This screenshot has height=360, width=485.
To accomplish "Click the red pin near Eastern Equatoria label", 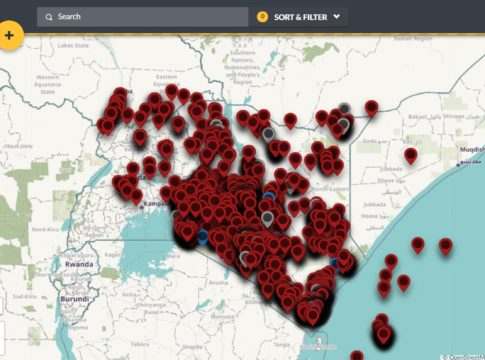I will [x=172, y=92].
